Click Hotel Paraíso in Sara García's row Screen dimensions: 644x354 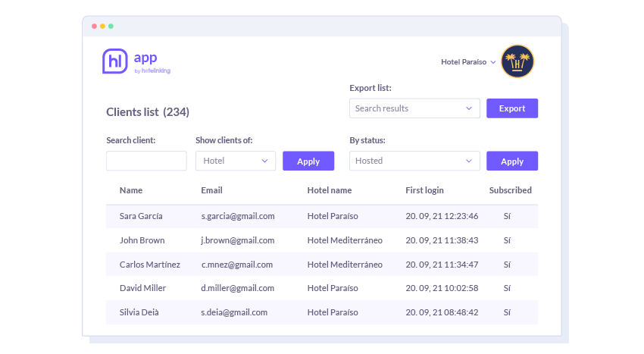coord(333,216)
